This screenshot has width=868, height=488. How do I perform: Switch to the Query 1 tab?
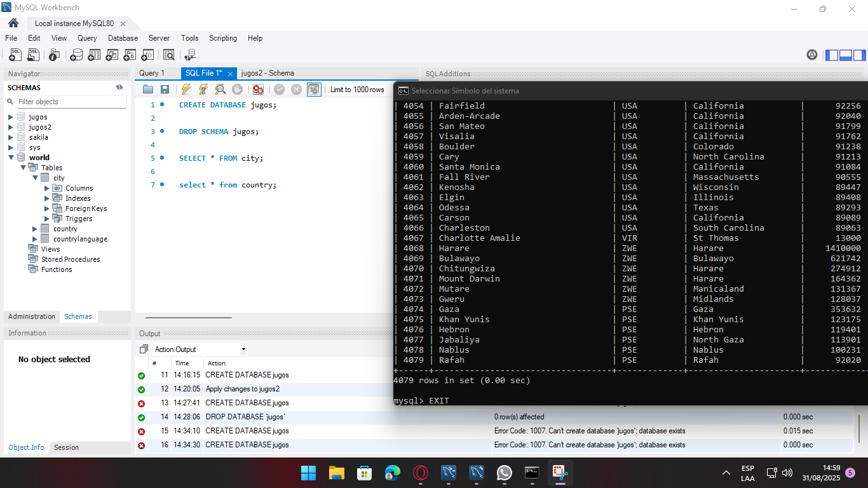[152, 73]
